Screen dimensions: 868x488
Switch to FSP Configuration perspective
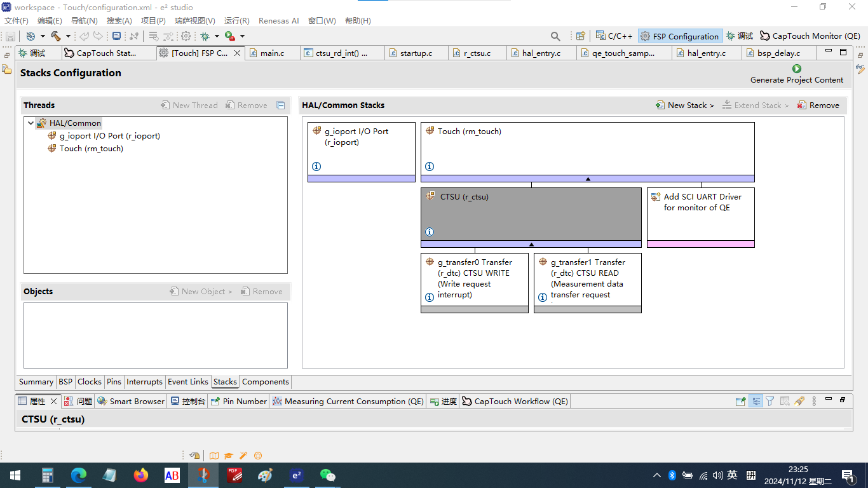(x=680, y=36)
